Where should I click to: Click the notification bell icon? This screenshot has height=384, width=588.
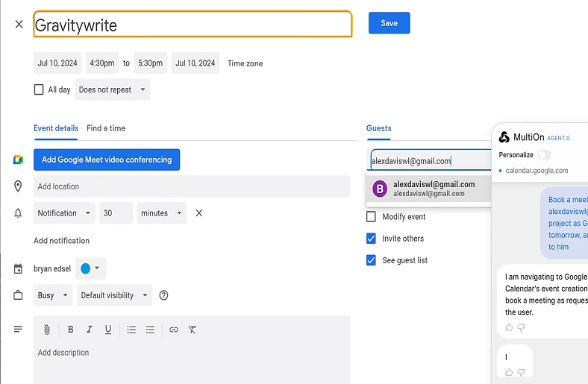[18, 213]
